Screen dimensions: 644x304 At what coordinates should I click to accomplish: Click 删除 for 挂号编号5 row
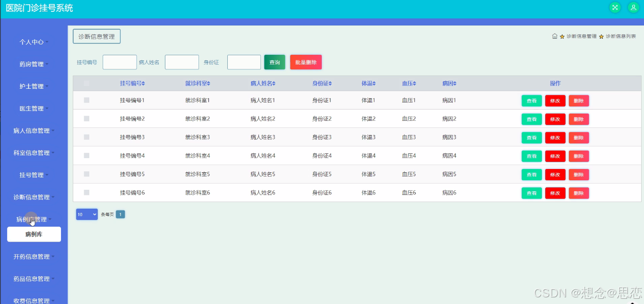pyautogui.click(x=579, y=175)
